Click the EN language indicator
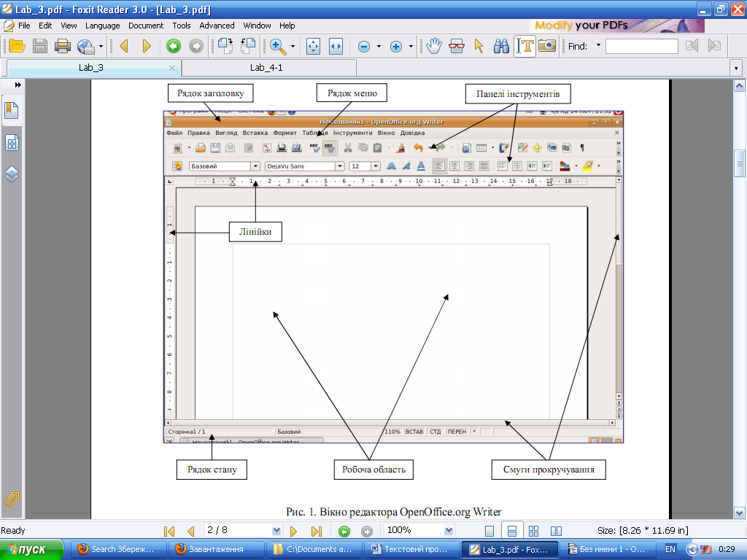747x560 pixels. (x=670, y=549)
